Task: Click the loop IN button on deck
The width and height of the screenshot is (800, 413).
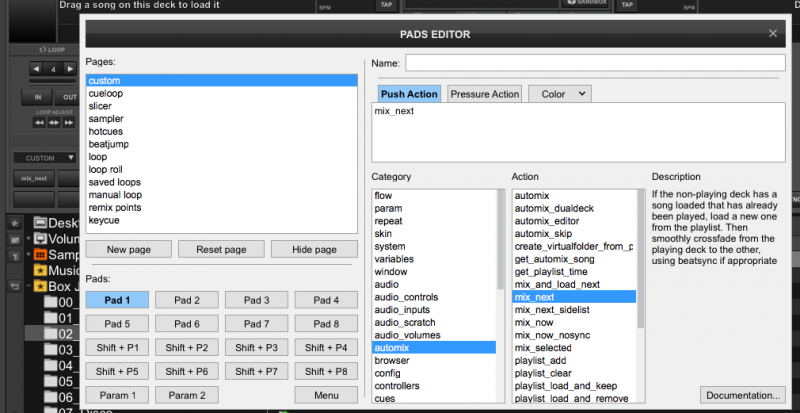Action: [39, 97]
